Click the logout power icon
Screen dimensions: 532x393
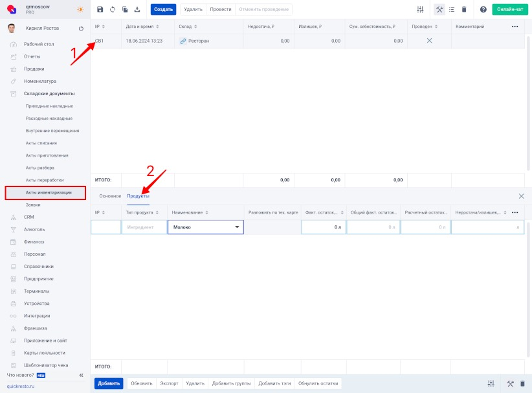81,28
